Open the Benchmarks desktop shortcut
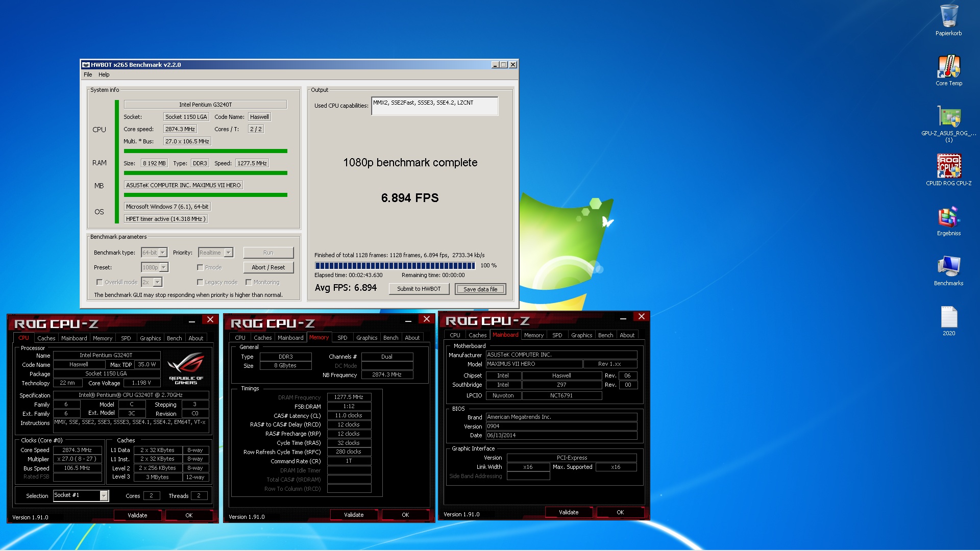Image resolution: width=980 pixels, height=551 pixels. (x=948, y=270)
